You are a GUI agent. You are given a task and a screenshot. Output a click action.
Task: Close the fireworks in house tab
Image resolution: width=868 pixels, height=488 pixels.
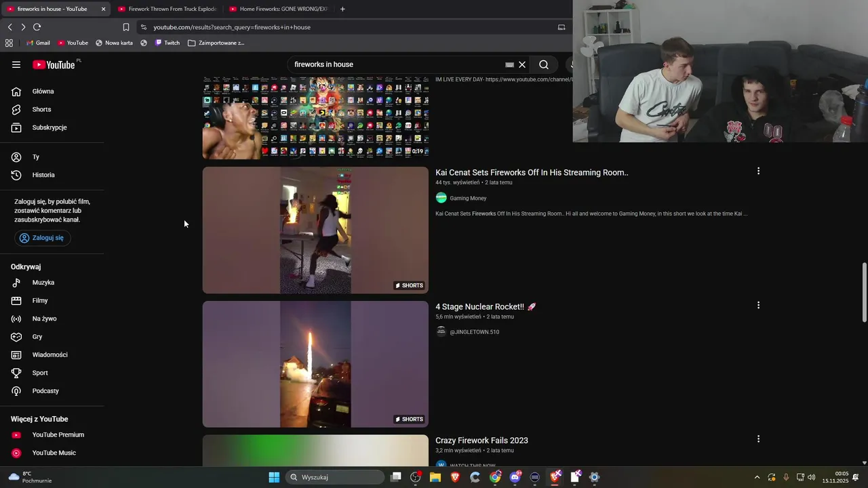pos(104,9)
